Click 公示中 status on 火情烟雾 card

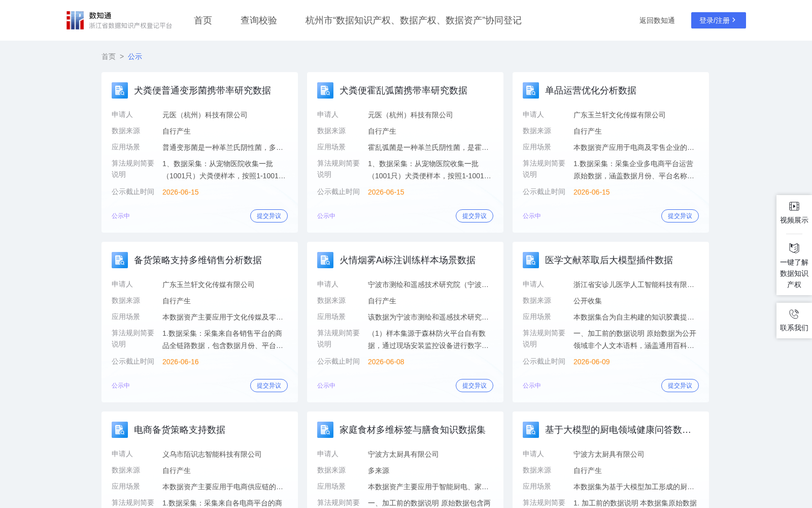click(326, 386)
